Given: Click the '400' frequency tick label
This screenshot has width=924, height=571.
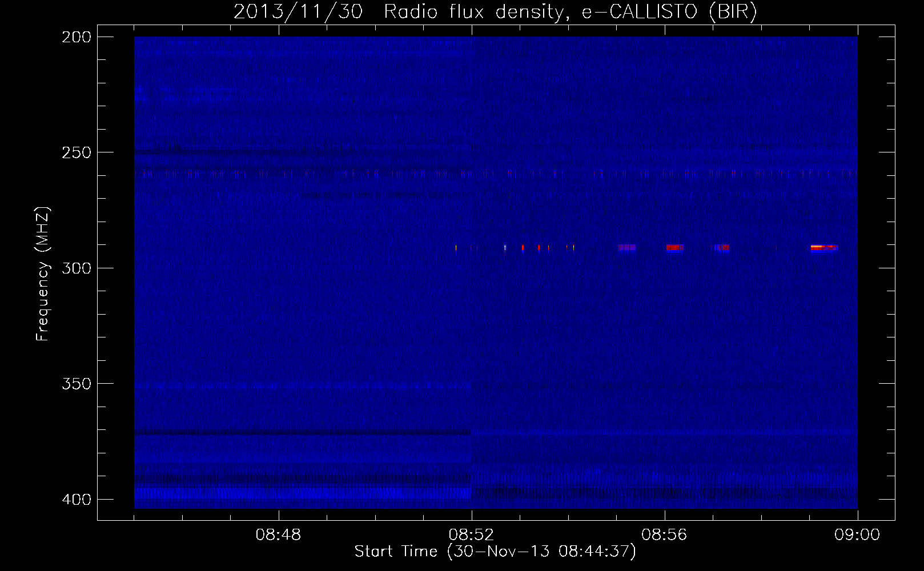Looking at the screenshot, I should coord(76,500).
